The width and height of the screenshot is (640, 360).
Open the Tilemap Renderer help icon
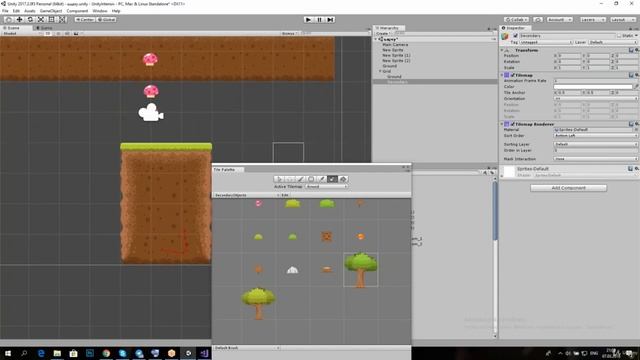(x=631, y=124)
